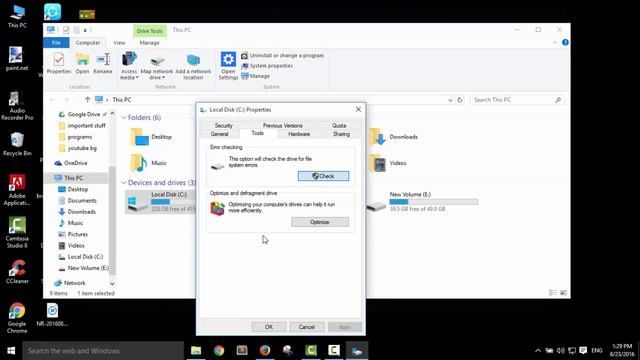Select Downloads folder in main pane
The height and width of the screenshot is (360, 640).
[x=393, y=137]
